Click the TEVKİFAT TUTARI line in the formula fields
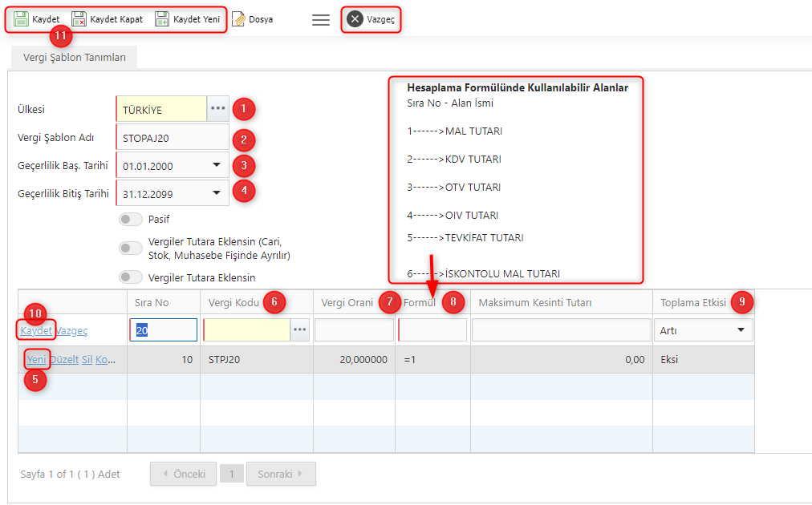 click(465, 238)
